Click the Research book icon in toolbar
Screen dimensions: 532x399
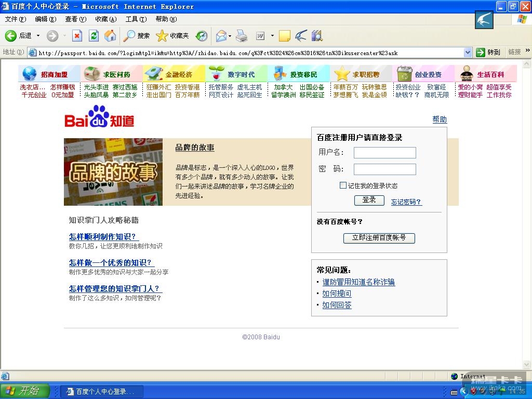click(x=317, y=36)
